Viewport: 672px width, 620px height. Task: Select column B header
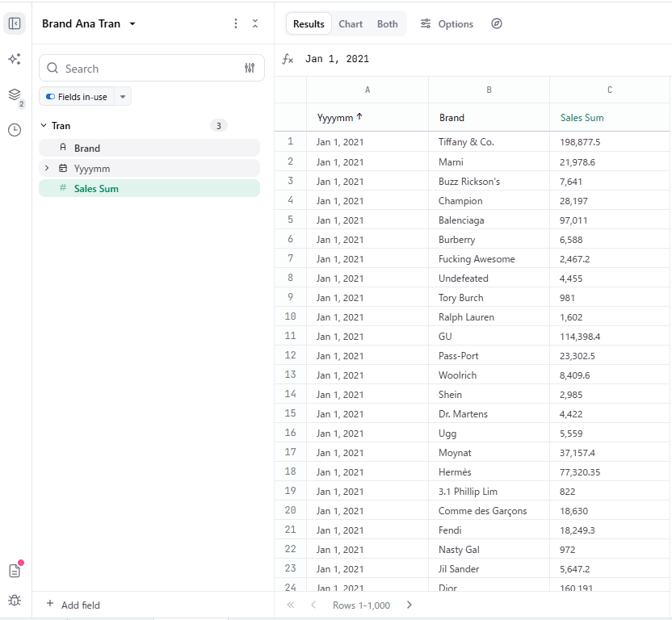[489, 90]
